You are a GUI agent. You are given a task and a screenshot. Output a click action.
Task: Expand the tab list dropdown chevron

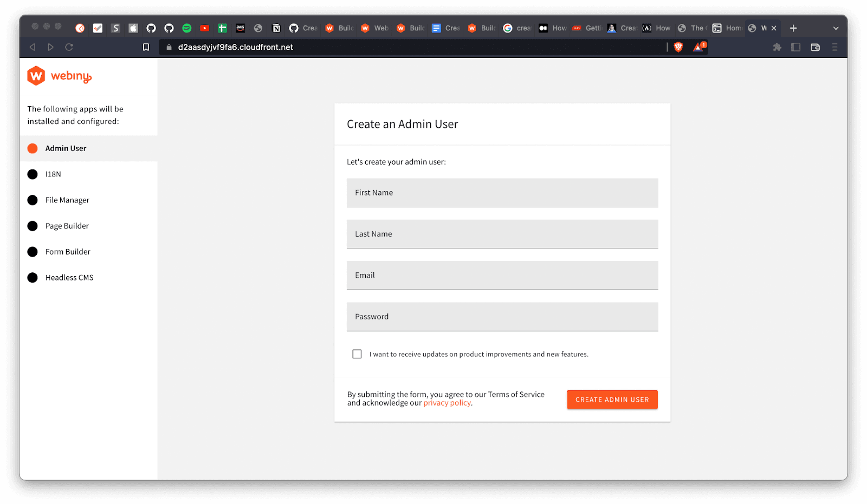point(836,28)
